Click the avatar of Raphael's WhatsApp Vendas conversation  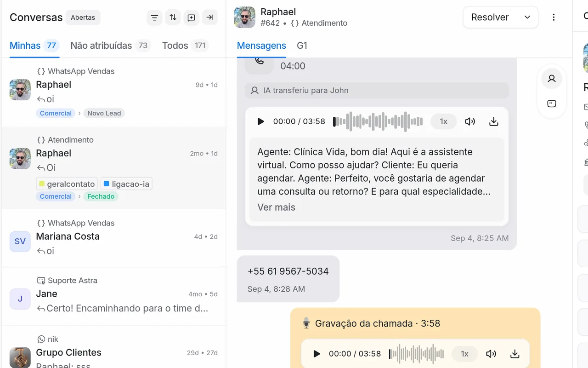click(x=20, y=90)
